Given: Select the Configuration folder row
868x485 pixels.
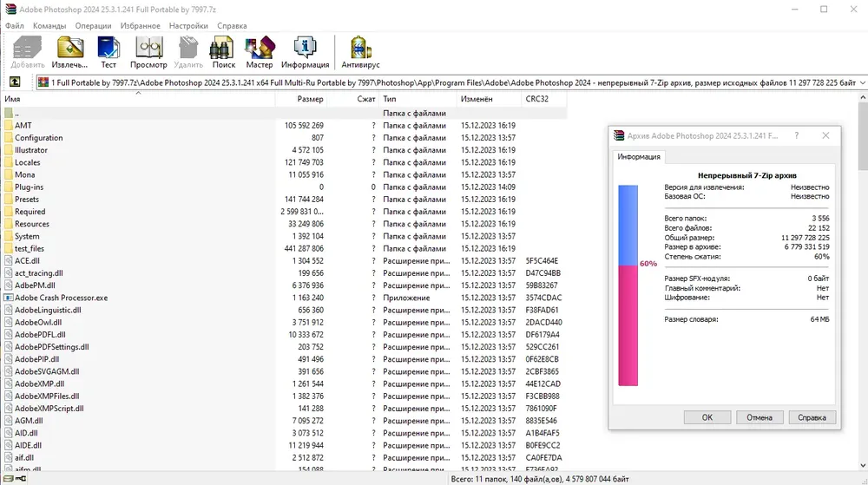Looking at the screenshot, I should click(285, 138).
